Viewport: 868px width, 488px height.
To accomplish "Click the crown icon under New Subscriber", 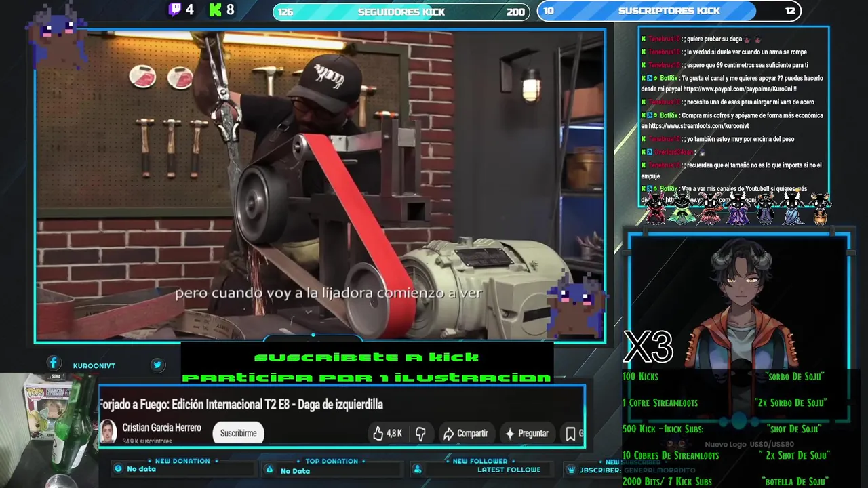I will (572, 469).
